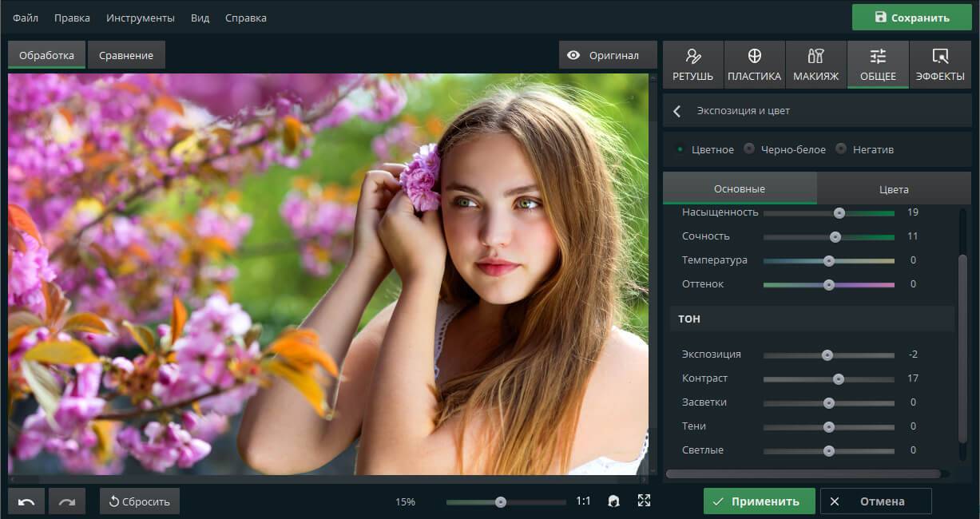Go back from Экспозиция и цвет

click(x=677, y=111)
